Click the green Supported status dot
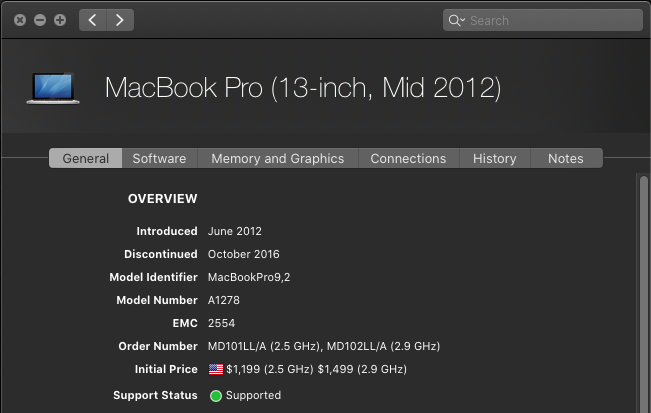 (x=215, y=395)
